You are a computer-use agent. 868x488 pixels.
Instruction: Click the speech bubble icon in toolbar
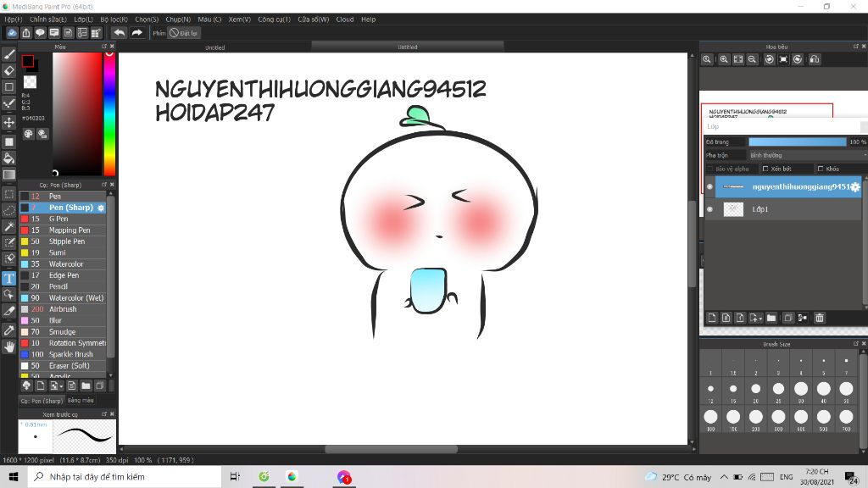pyautogui.click(x=40, y=33)
